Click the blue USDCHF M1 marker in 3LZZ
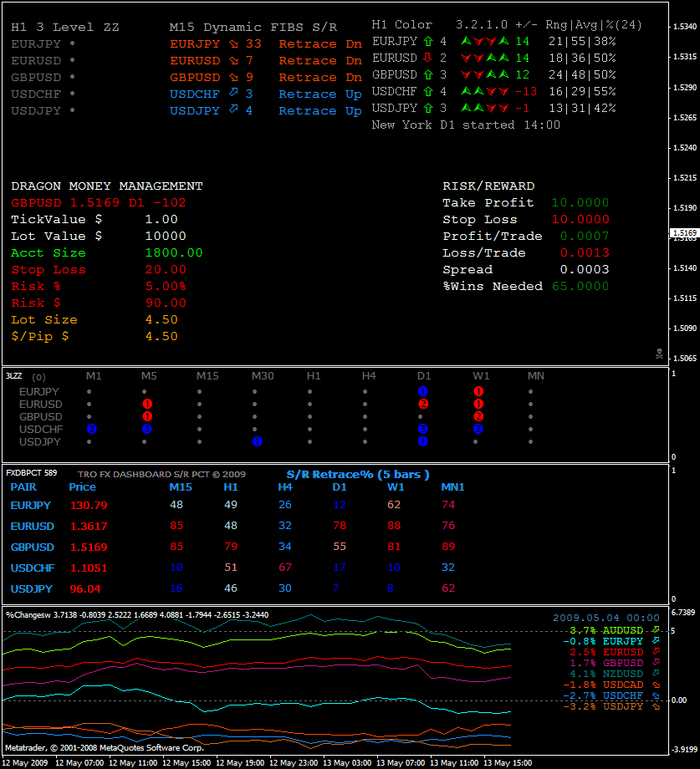The width and height of the screenshot is (700, 769). (x=92, y=429)
